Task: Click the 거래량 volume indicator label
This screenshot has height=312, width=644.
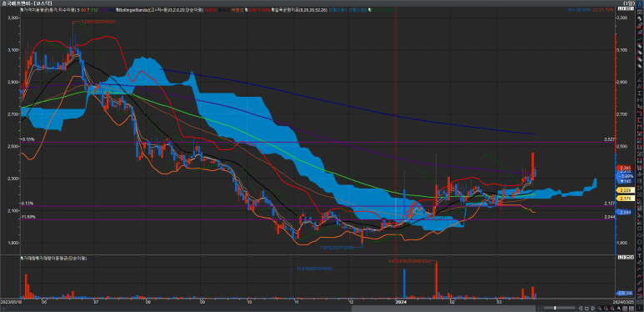Action: (x=29, y=258)
